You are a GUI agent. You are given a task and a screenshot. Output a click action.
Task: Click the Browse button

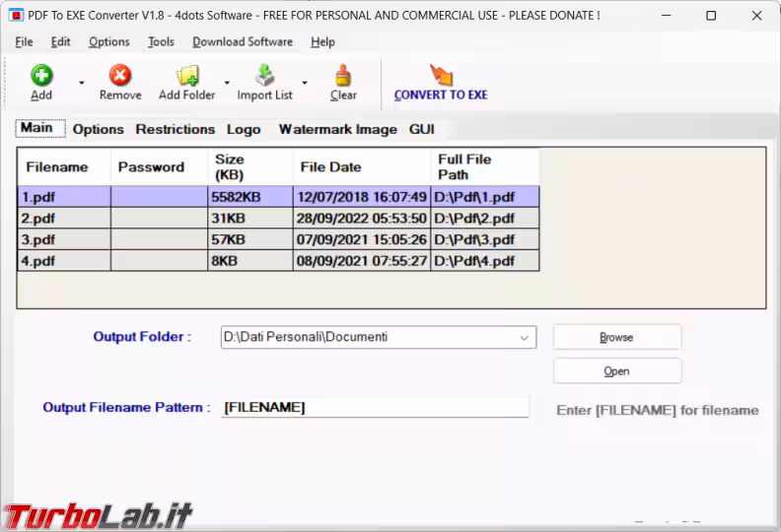pos(617,337)
